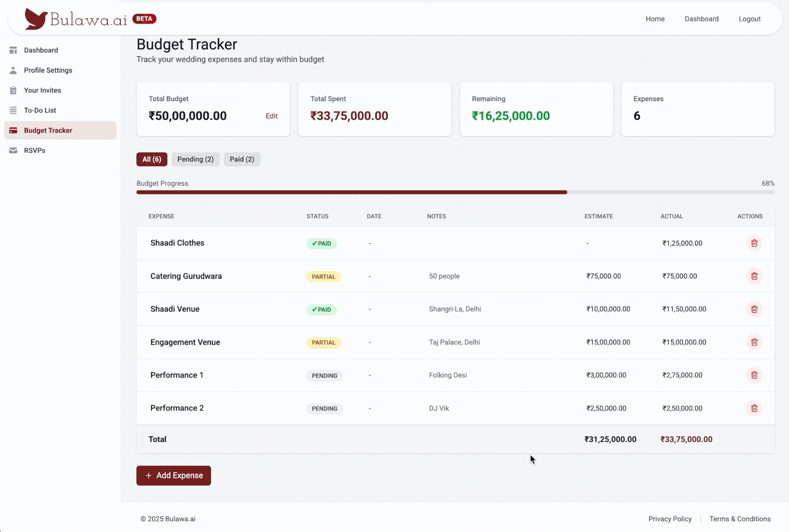This screenshot has height=532, width=789.
Task: Click the ₹16,25,000.00 remaining amount
Action: pyautogui.click(x=510, y=116)
